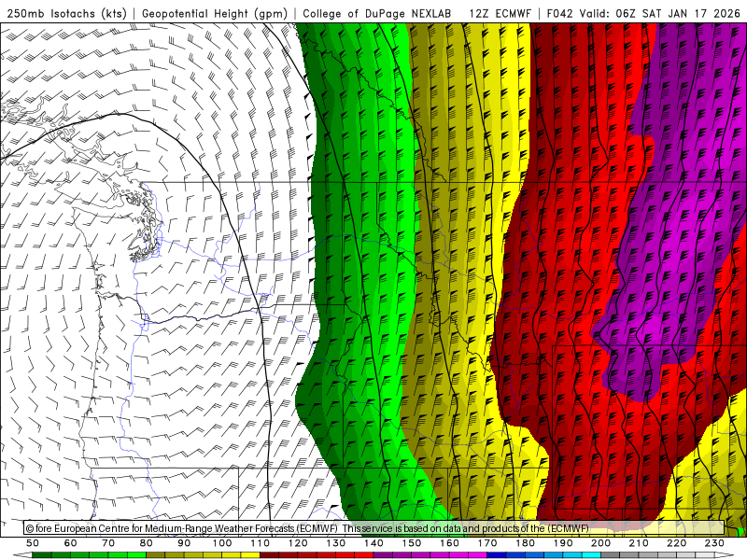Click the '250mb Isotachs (kts)' title text
Viewport: 747px width, 560px height.
tap(66, 13)
